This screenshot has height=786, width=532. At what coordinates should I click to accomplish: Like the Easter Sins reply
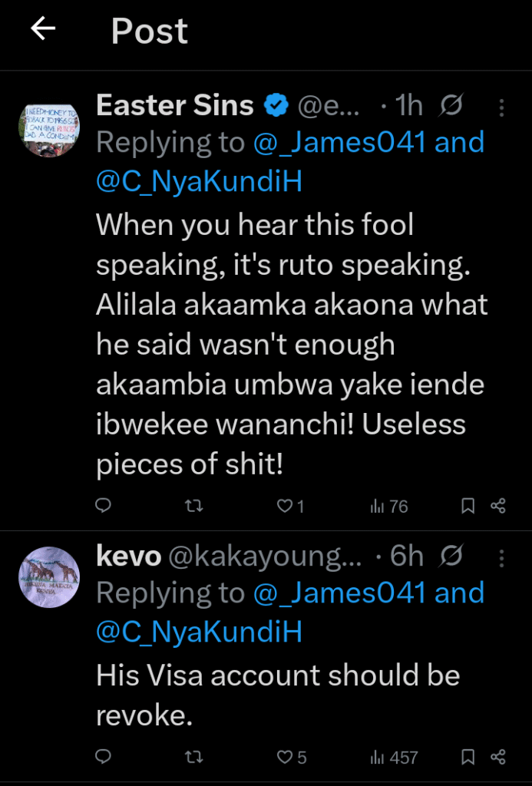[x=286, y=506]
